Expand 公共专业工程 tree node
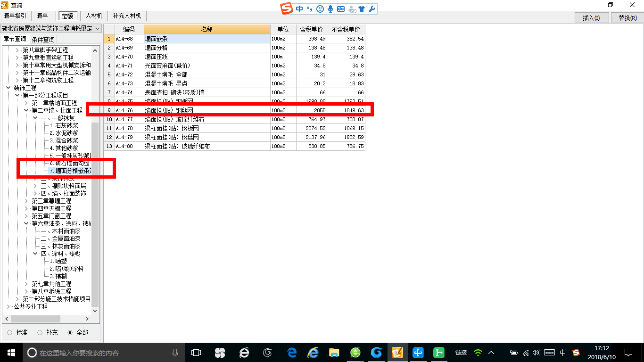Viewport: 644px width, 362px height. (8, 306)
